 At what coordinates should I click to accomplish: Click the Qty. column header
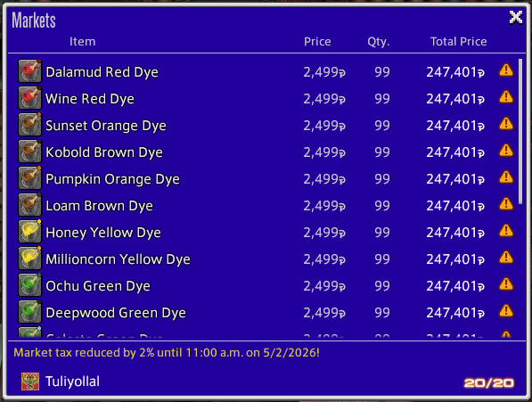[x=379, y=42]
